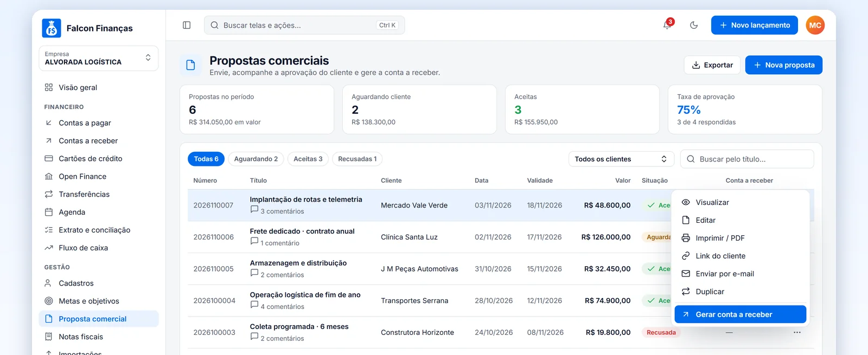Click client Transportes Serrana
868x355 pixels.
click(414, 301)
